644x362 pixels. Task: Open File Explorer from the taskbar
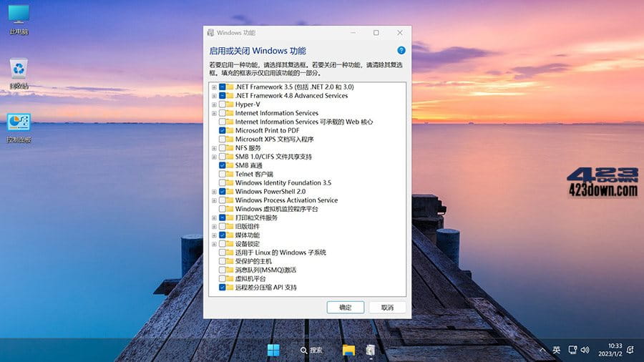pos(348,350)
